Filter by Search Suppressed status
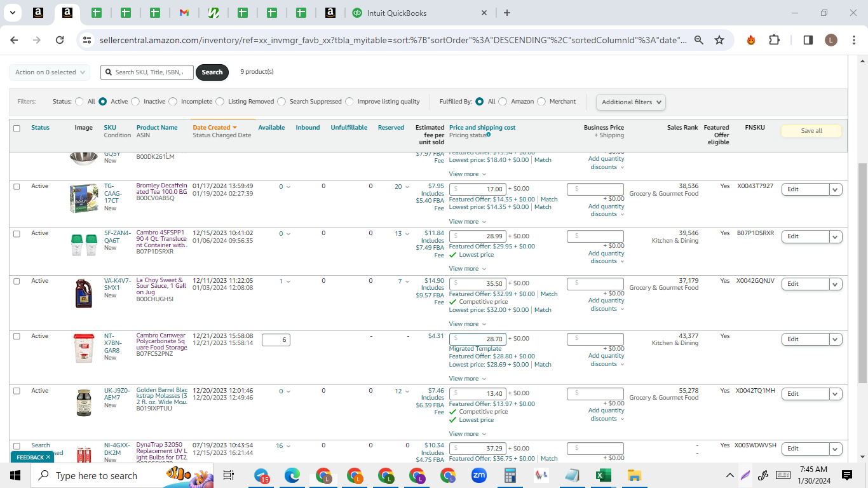The height and width of the screenshot is (488, 868). 281,102
